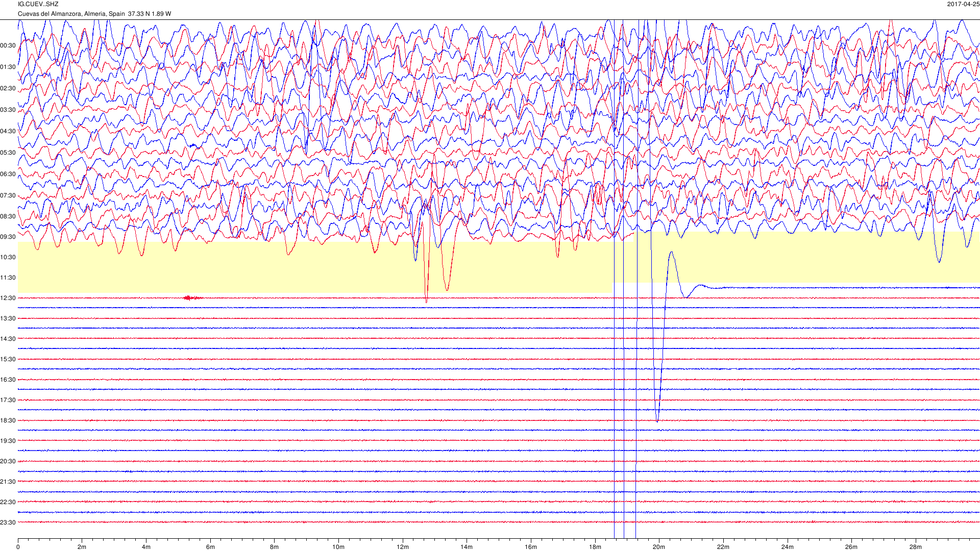Select the 26m axis tick label

pos(851,547)
